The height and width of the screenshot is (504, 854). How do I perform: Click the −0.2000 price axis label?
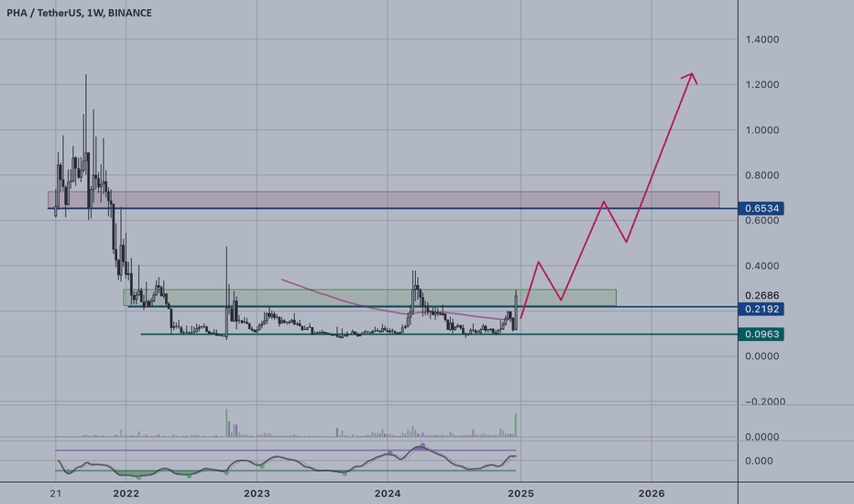pos(765,401)
